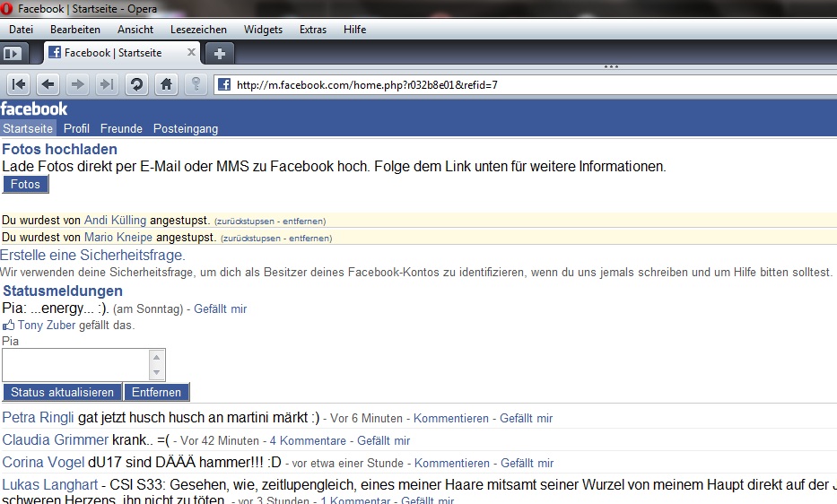This screenshot has height=504, width=837.
Task: Open the Ansicht menu
Action: pyautogui.click(x=135, y=30)
